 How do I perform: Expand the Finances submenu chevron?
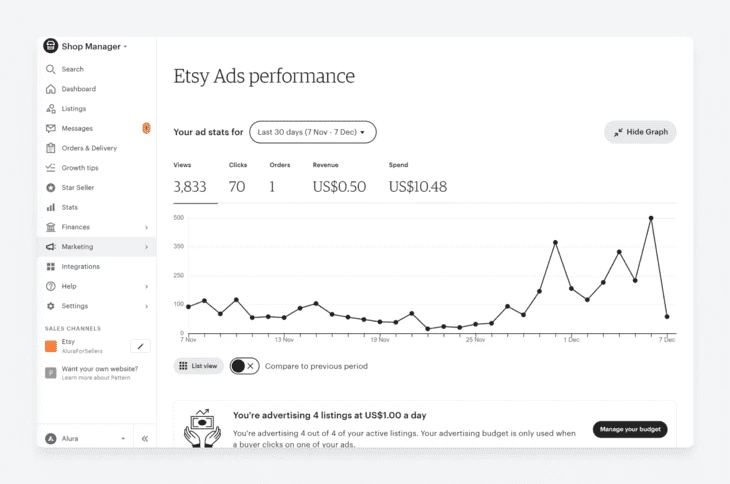(146, 227)
